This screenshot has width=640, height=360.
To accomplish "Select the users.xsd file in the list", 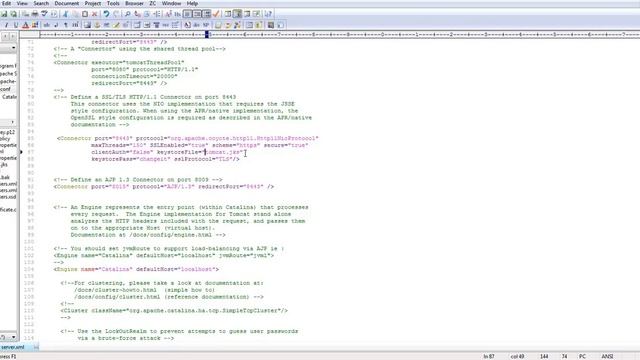I will [x=8, y=197].
